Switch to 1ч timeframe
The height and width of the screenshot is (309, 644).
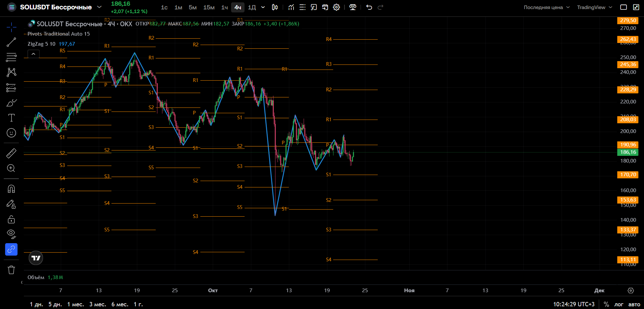pos(224,7)
